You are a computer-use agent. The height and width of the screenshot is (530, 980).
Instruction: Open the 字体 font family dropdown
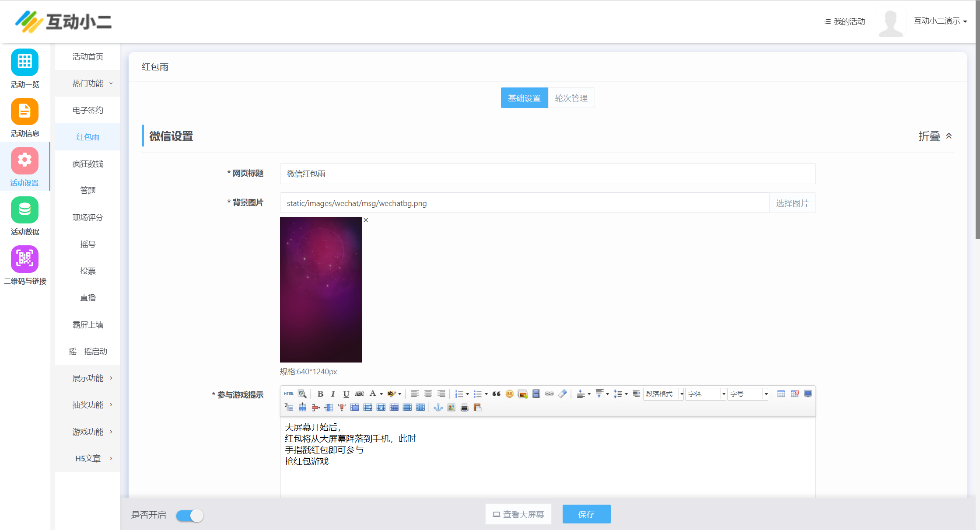(x=706, y=394)
